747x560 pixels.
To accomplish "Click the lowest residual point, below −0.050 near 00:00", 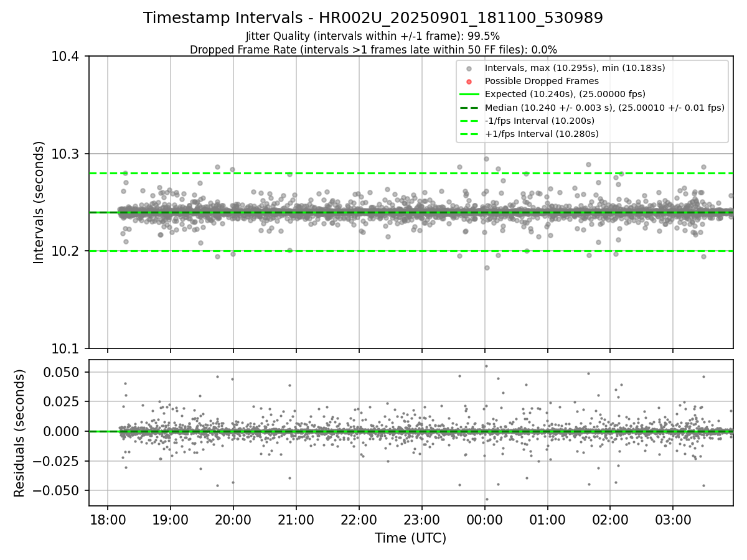I will coord(487,499).
